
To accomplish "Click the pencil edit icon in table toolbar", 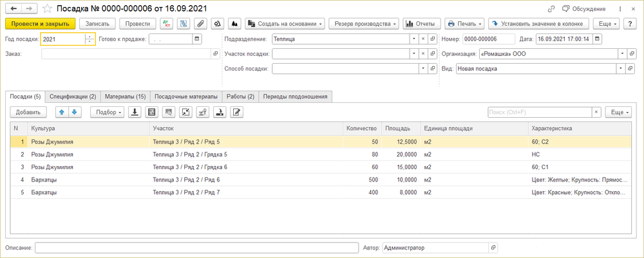I will point(236,112).
